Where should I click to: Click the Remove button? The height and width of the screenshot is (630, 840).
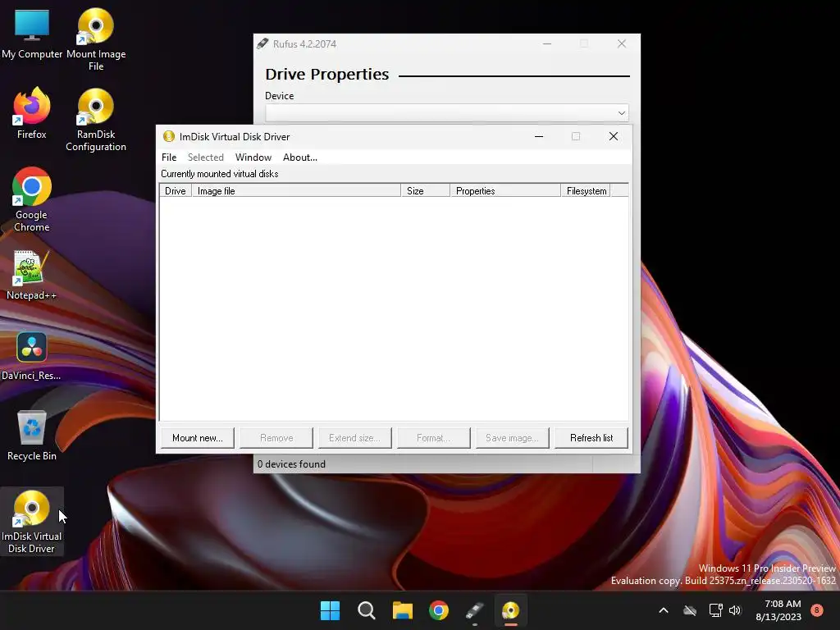tap(276, 438)
